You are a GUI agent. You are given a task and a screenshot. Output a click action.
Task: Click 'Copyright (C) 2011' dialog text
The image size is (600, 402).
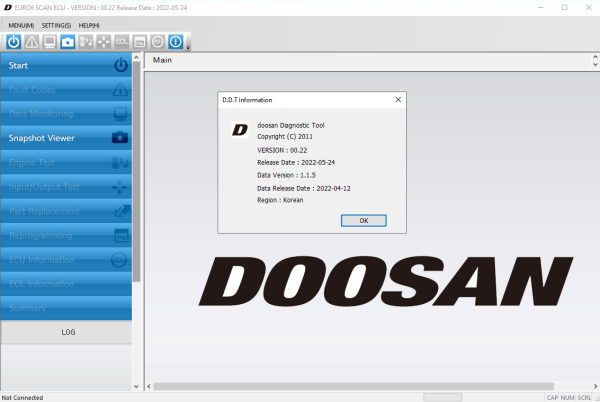(285, 137)
